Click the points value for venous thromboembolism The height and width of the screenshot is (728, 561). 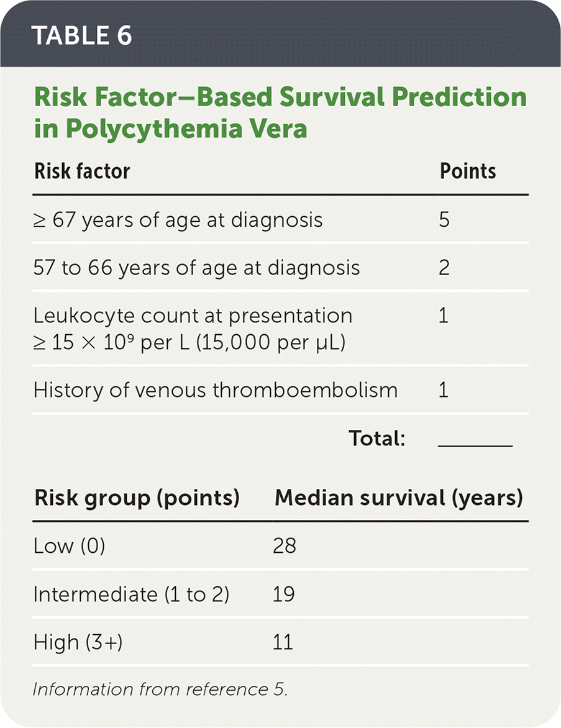[444, 390]
